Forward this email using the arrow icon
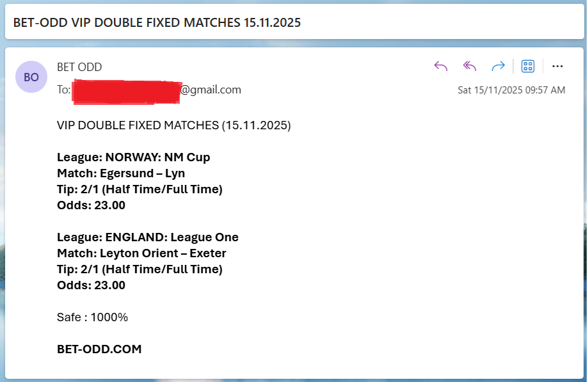The image size is (588, 382). click(498, 66)
